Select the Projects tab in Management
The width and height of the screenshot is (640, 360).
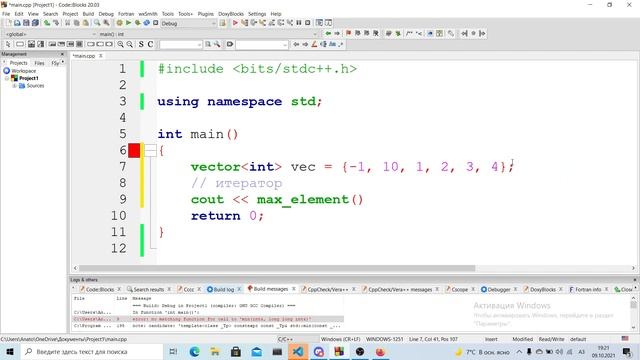pos(18,63)
